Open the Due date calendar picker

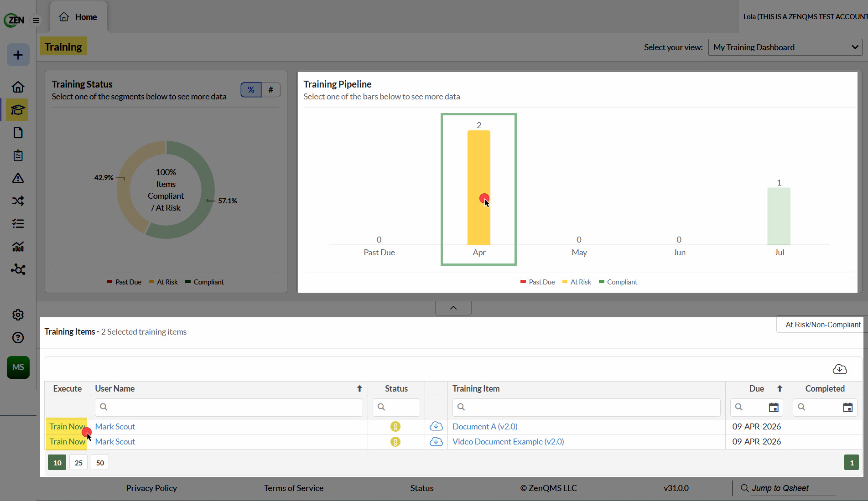pyautogui.click(x=774, y=408)
